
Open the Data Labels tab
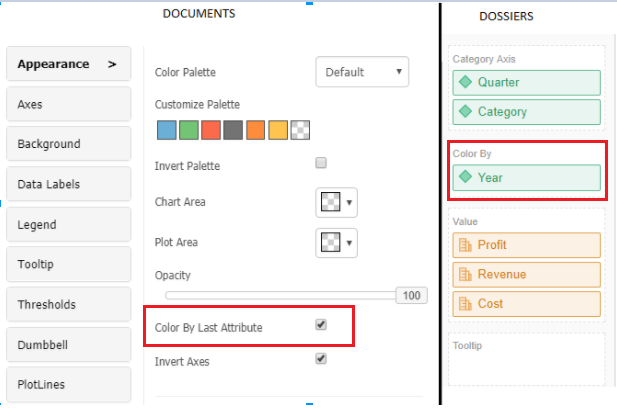[x=68, y=184]
